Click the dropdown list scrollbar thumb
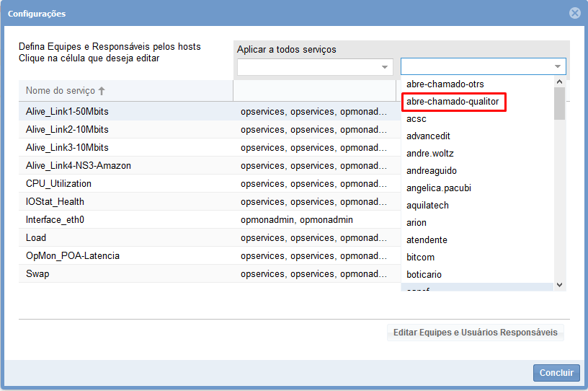The image size is (588, 391). (x=559, y=103)
